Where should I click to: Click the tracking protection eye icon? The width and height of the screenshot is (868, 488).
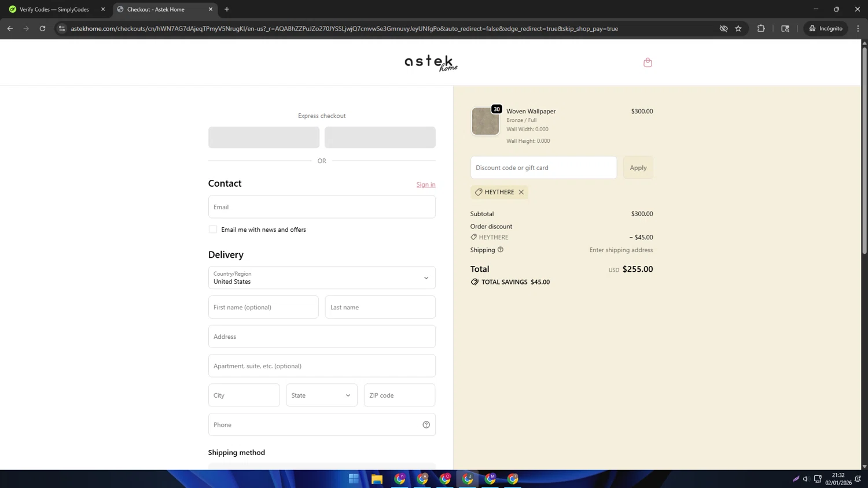click(723, 28)
